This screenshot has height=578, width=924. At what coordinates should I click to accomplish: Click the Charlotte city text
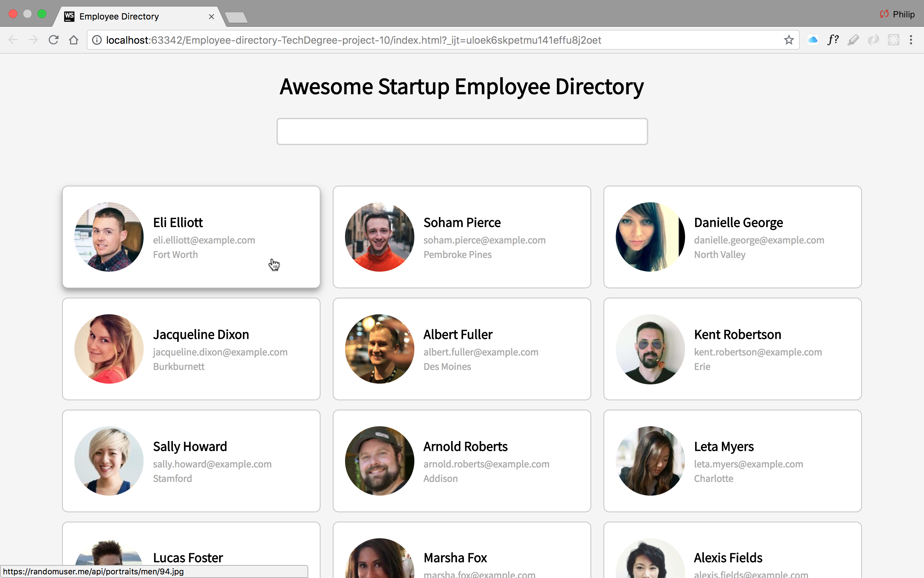point(713,479)
